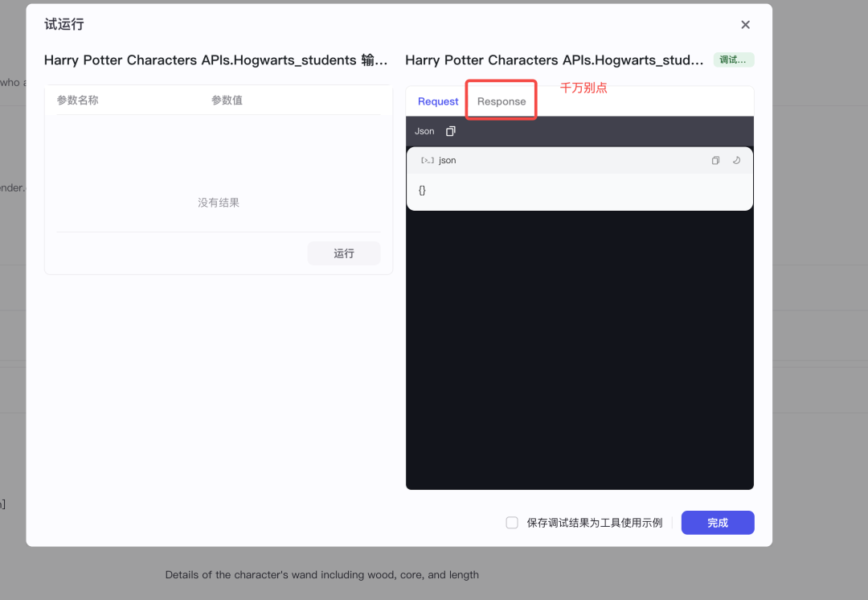Viewport: 868px width, 600px height.
Task: Click the 参数名称 column header
Action: pos(77,101)
